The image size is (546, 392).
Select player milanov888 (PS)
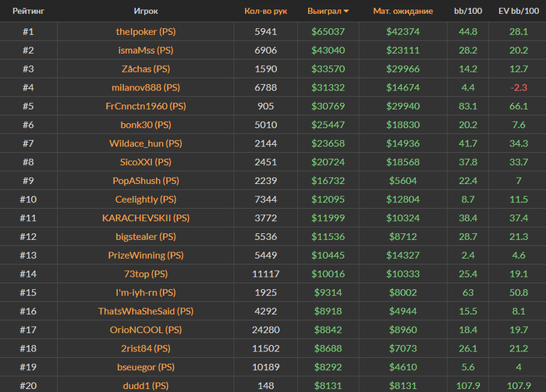(x=146, y=87)
